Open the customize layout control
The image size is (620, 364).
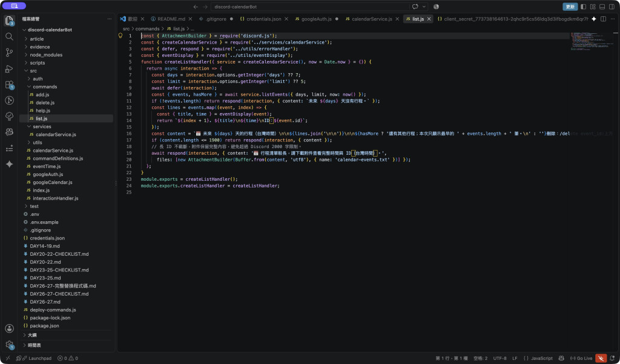click(593, 7)
